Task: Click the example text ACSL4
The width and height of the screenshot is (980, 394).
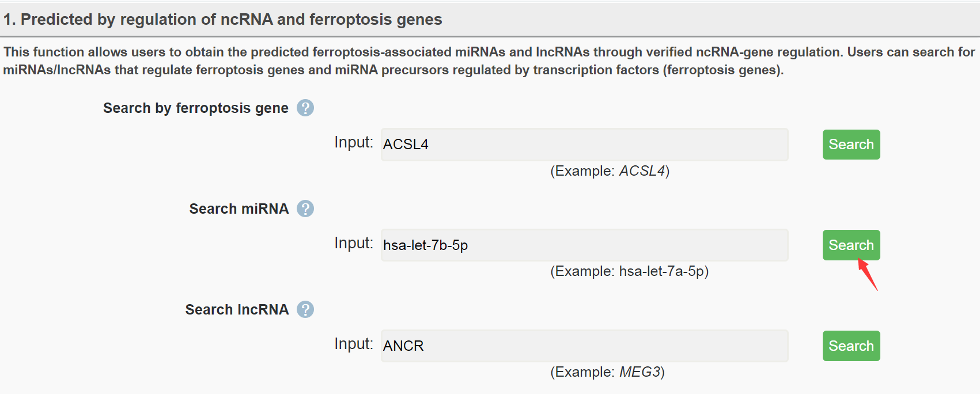Action: [642, 171]
